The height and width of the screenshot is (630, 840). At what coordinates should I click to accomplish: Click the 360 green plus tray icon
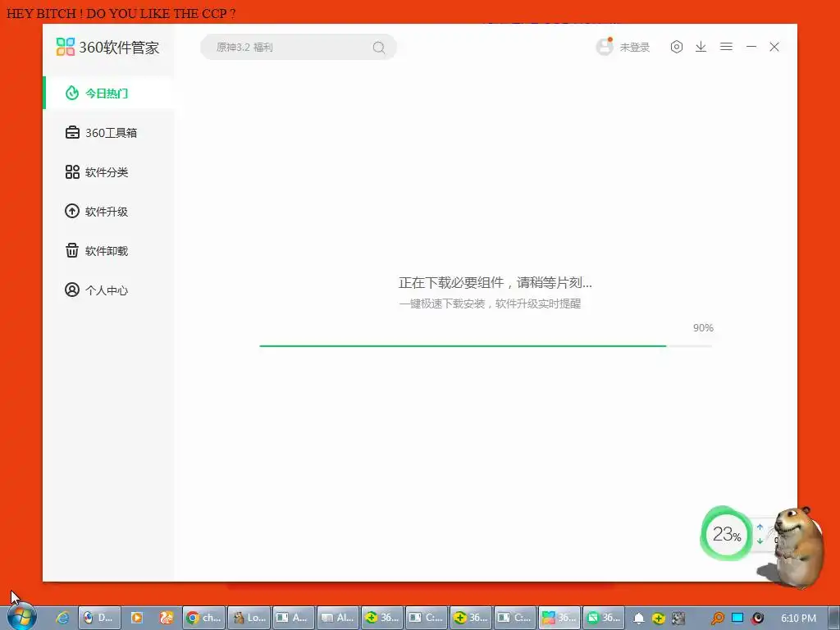659,619
